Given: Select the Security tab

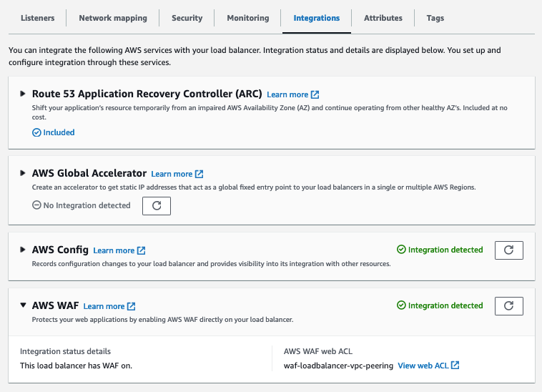Looking at the screenshot, I should 187,18.
